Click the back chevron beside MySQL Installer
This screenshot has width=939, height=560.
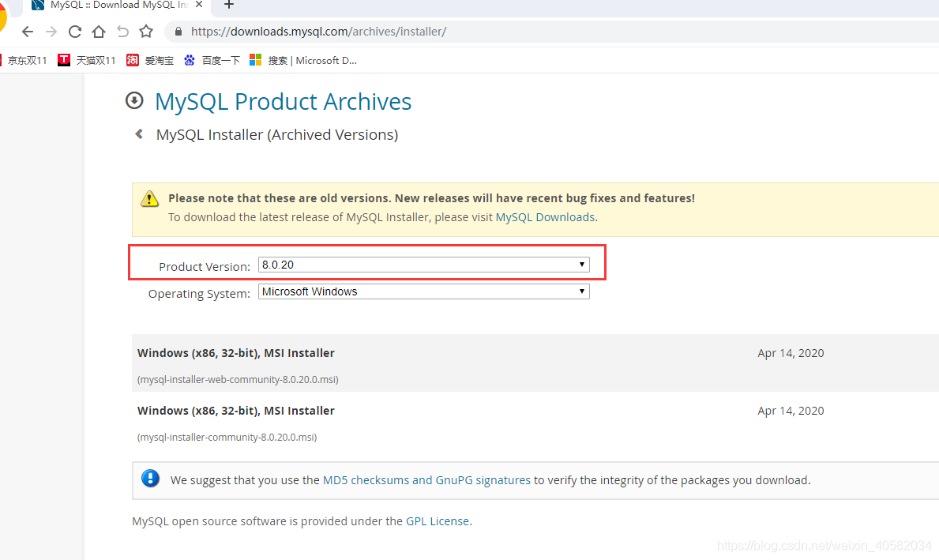click(x=139, y=134)
